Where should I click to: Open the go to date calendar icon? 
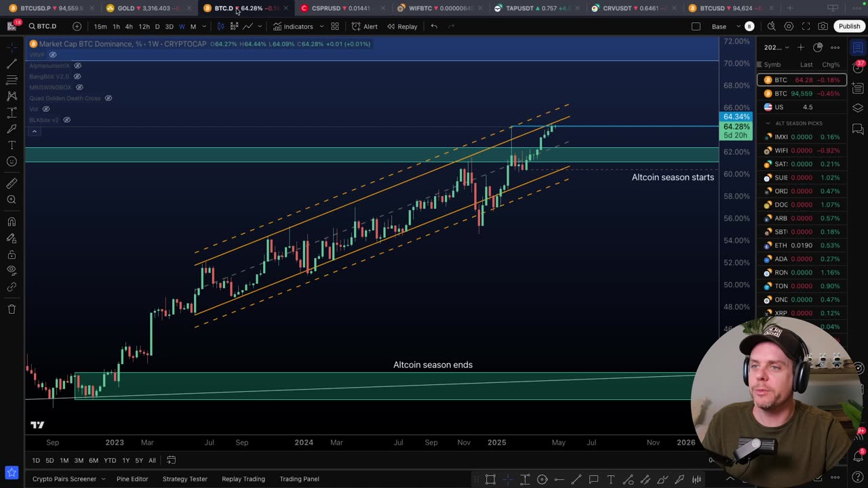172,460
